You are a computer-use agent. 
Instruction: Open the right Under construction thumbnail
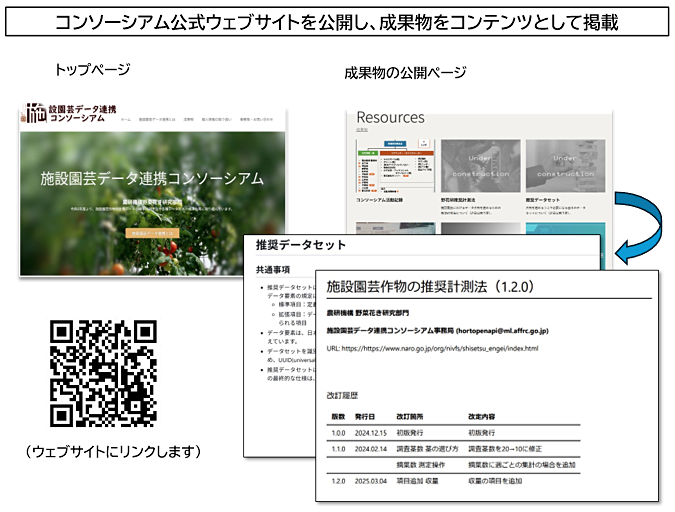click(x=564, y=166)
